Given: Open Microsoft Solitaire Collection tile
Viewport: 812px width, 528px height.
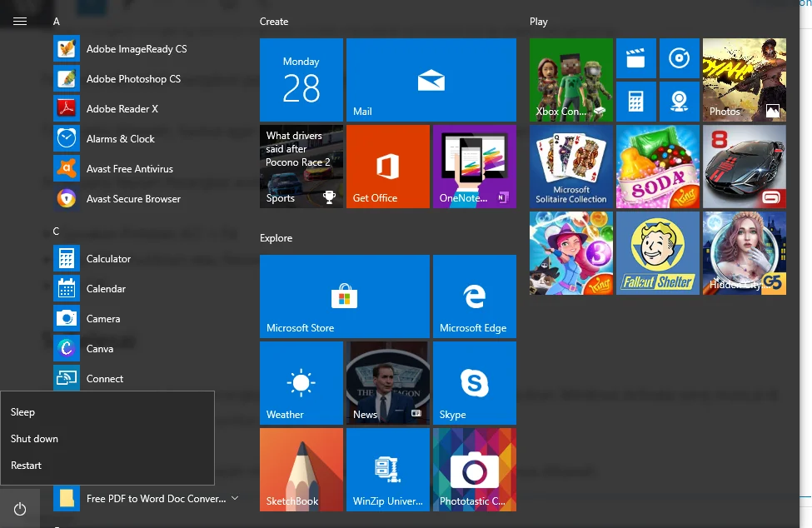Looking at the screenshot, I should [571, 167].
